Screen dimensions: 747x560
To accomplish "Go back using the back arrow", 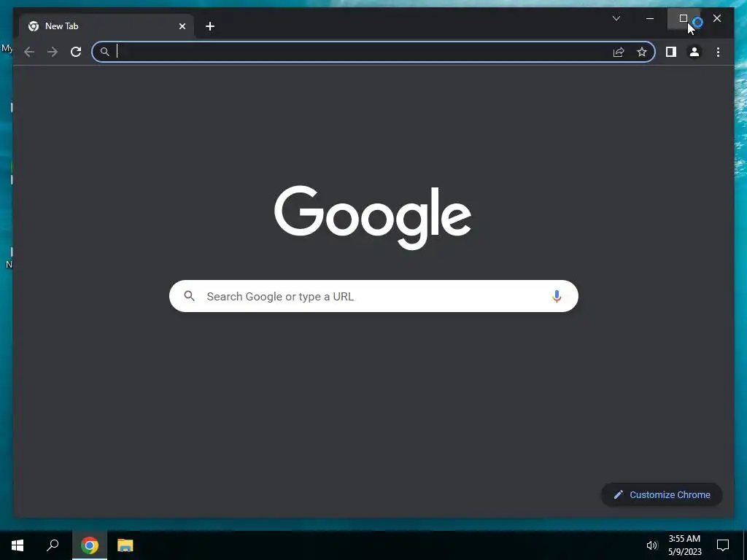I will [x=29, y=52].
